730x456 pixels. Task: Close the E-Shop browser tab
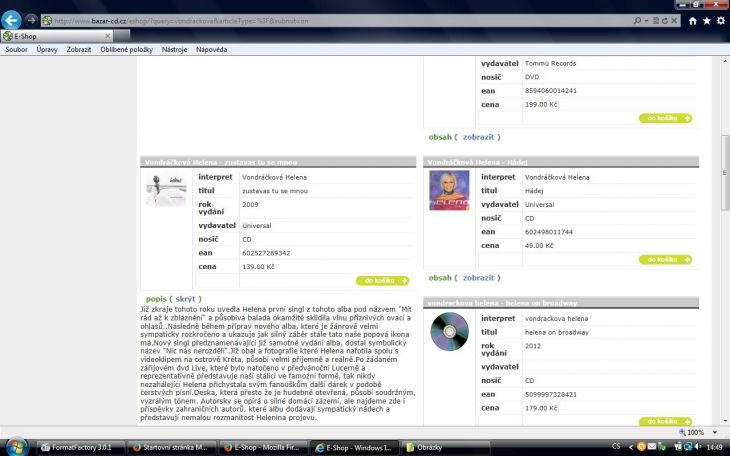(x=108, y=36)
